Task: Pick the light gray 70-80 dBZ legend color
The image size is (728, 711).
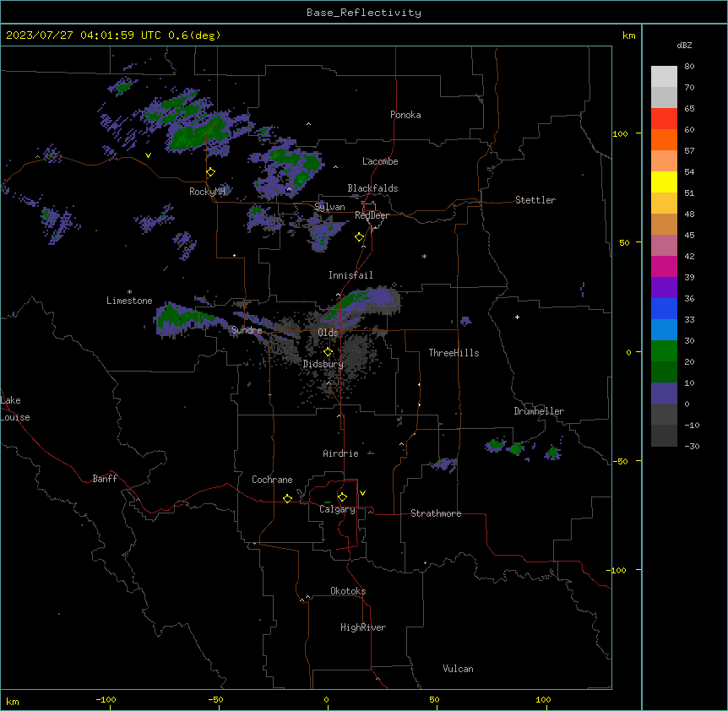Action: pos(664,77)
